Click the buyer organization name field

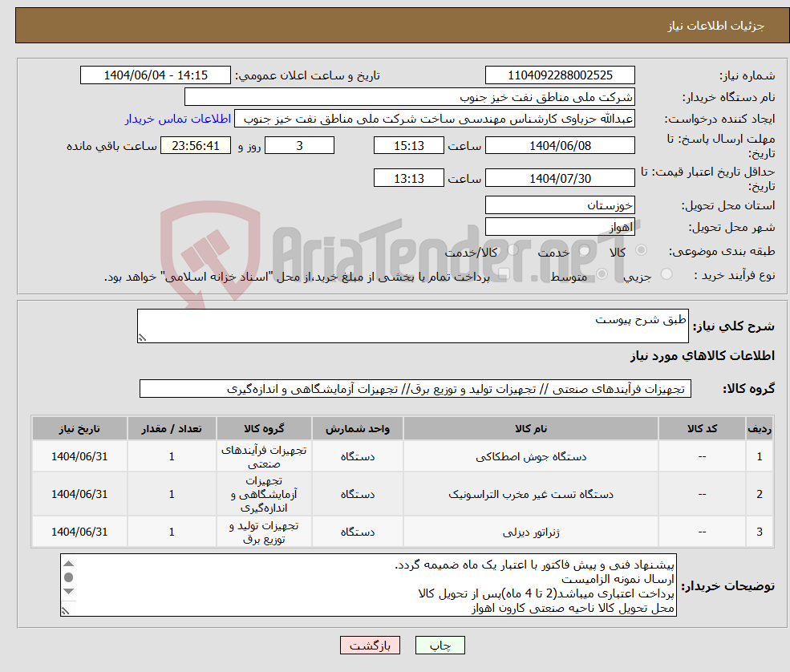click(409, 97)
